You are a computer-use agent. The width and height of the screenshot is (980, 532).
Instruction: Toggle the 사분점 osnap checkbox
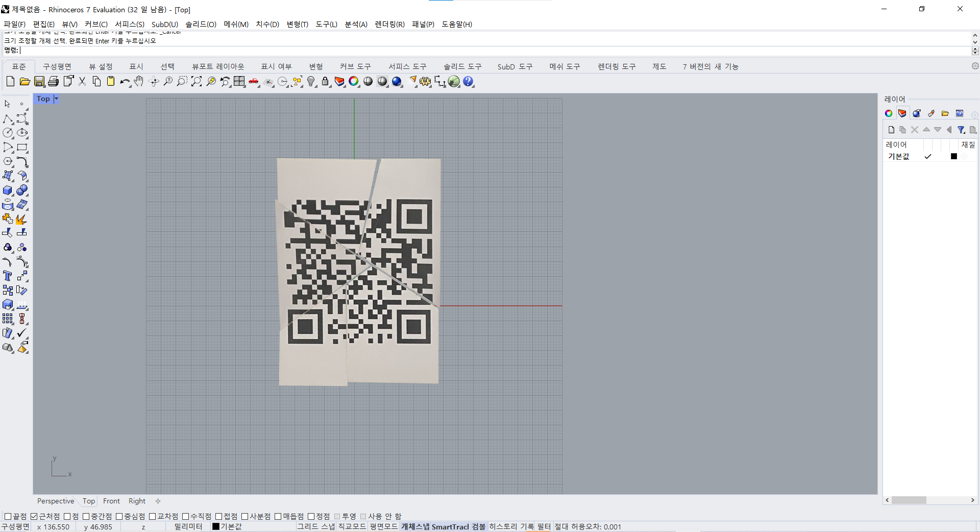pos(244,516)
